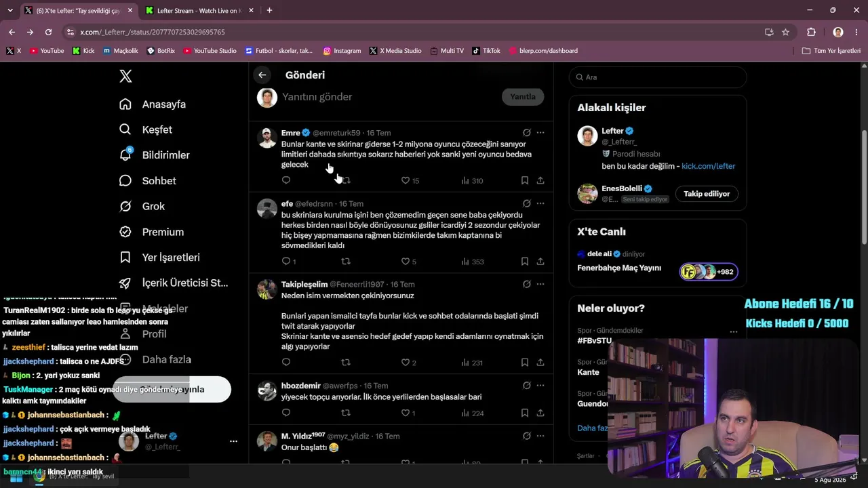Open the more menu on hbozdemir's tweet
Screen dimensions: 868x488
[x=540, y=386]
